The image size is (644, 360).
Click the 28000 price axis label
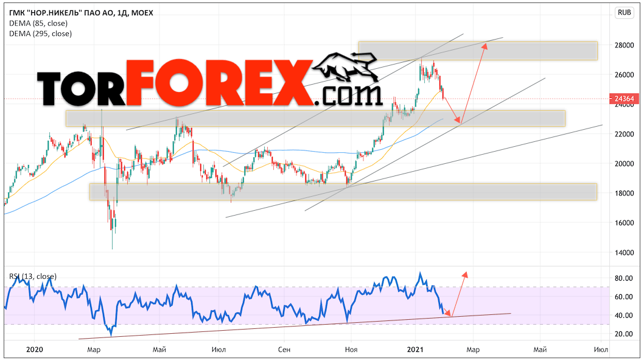coord(625,45)
